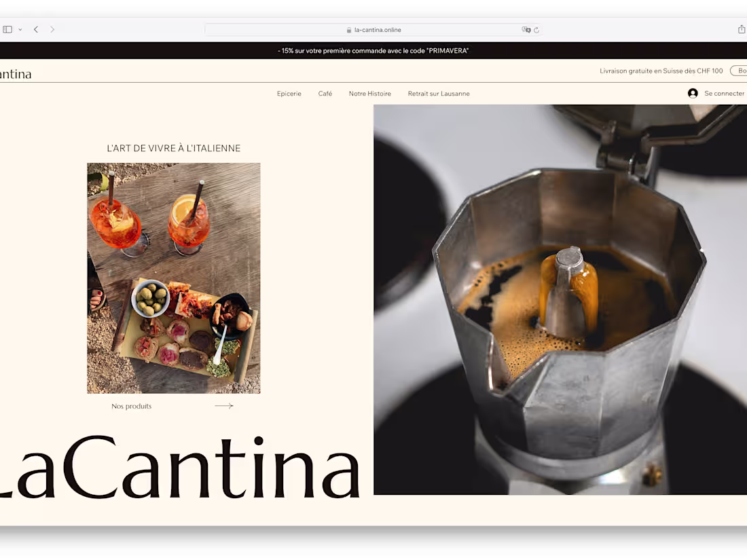747x560 pixels.
Task: Click the pill button at top right
Action: (740, 70)
